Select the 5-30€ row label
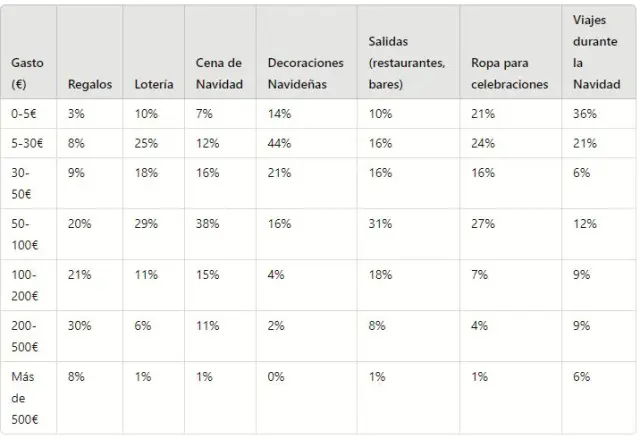640x439 pixels. [28, 143]
